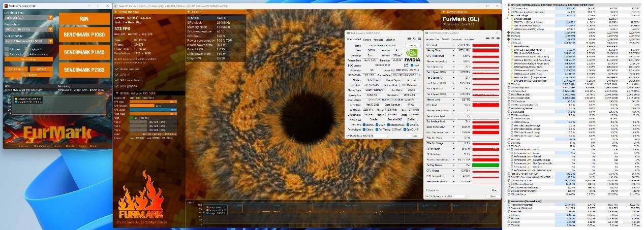644x230 pixels.
Task: Launch GPU Shark from FurMark
Action: [16, 69]
